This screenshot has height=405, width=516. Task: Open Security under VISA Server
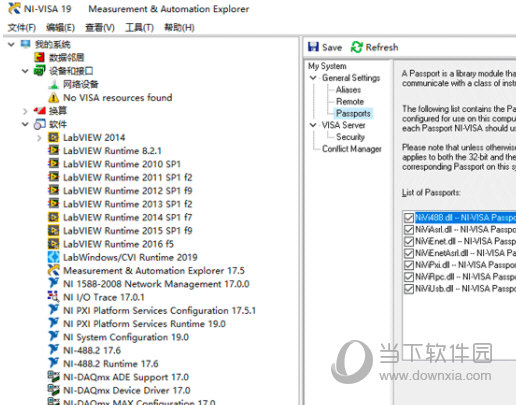point(350,137)
